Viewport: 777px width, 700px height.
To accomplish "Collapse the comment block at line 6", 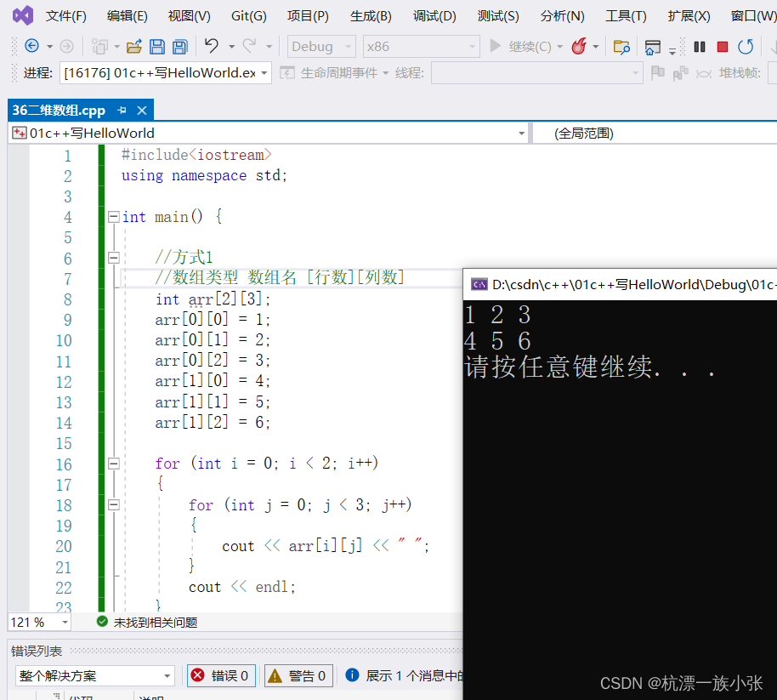I will click(114, 258).
